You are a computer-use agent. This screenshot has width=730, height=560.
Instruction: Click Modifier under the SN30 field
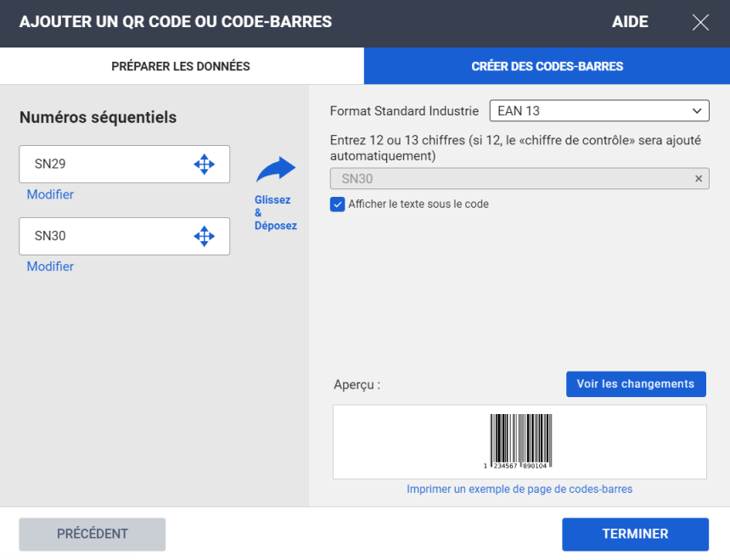tap(50, 266)
